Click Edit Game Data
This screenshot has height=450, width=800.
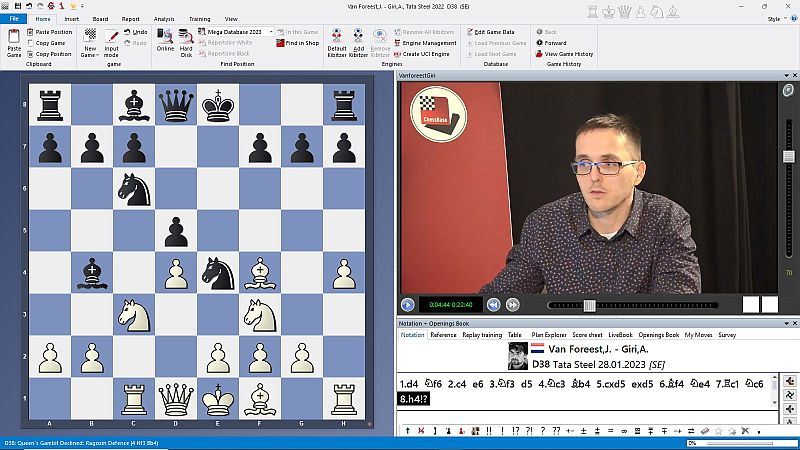[x=497, y=32]
